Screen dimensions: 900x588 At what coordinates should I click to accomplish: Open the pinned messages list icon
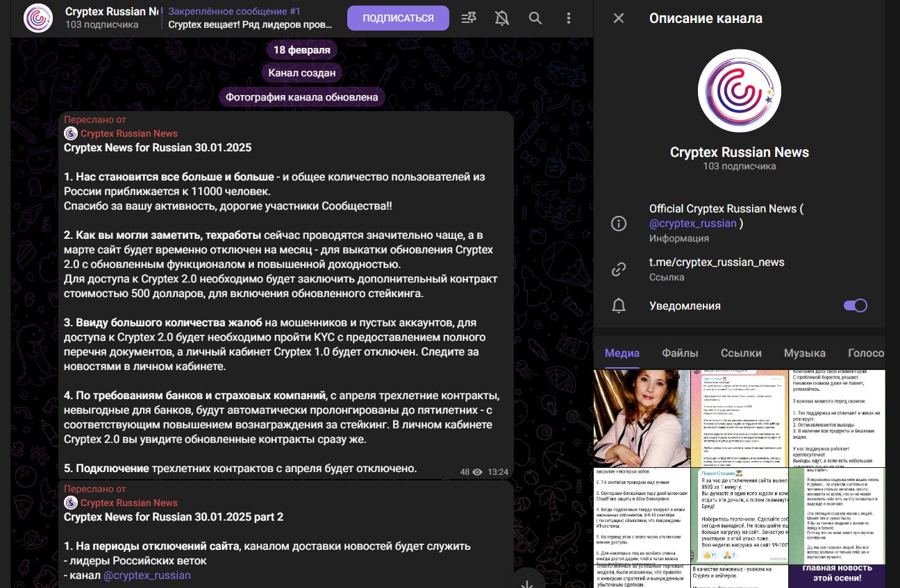pos(469,18)
